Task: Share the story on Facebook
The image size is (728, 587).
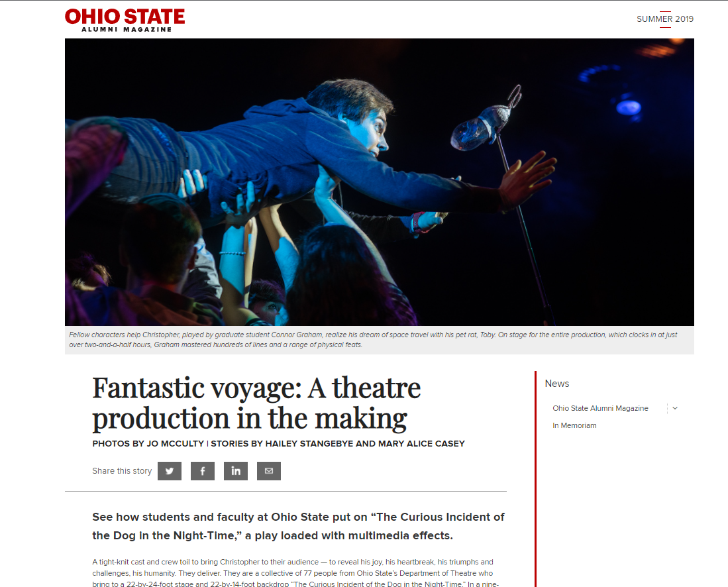Action: click(203, 471)
